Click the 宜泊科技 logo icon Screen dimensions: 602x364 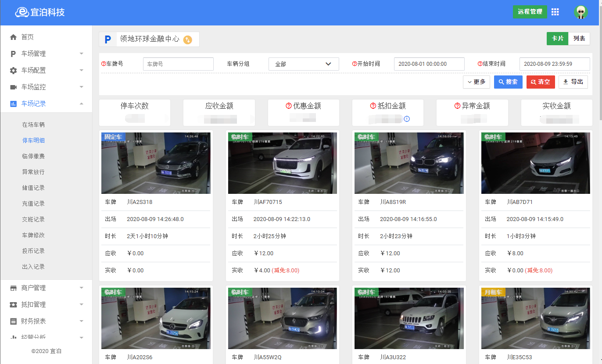click(x=22, y=12)
